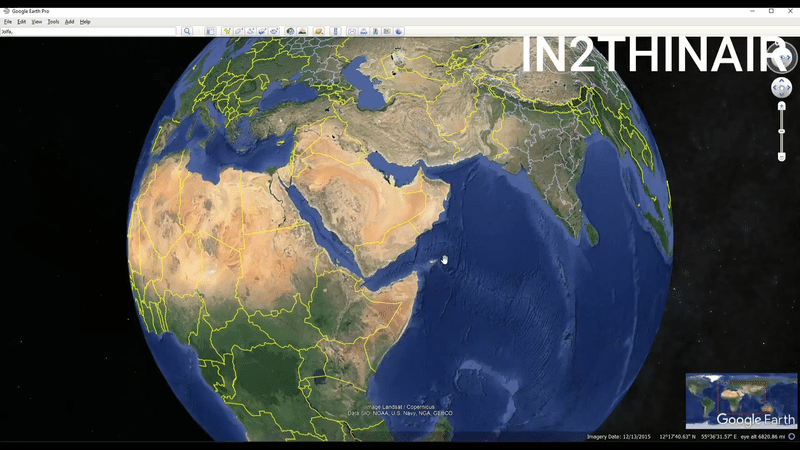Click the move joystick left arrow
This screenshot has width=800, height=450.
[775, 88]
